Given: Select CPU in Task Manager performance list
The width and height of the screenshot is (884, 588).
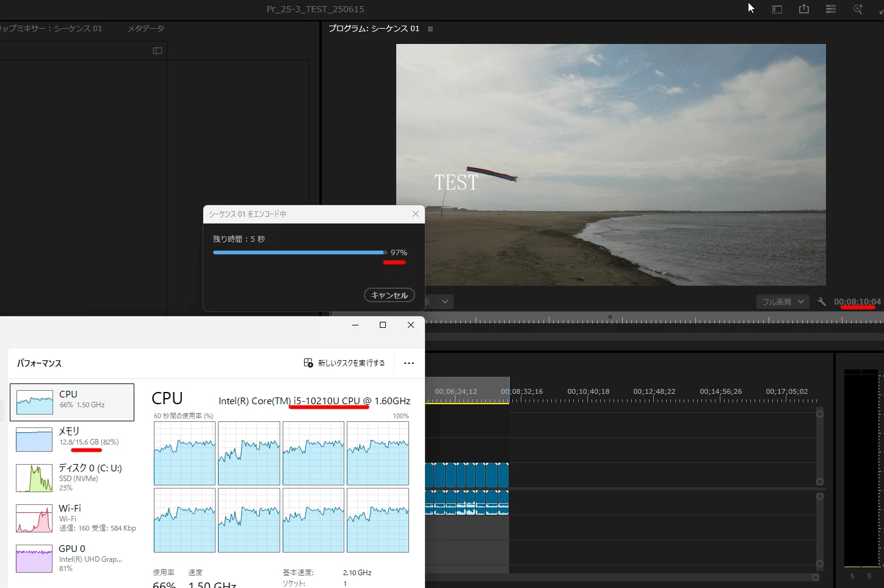Looking at the screenshot, I should (72, 402).
